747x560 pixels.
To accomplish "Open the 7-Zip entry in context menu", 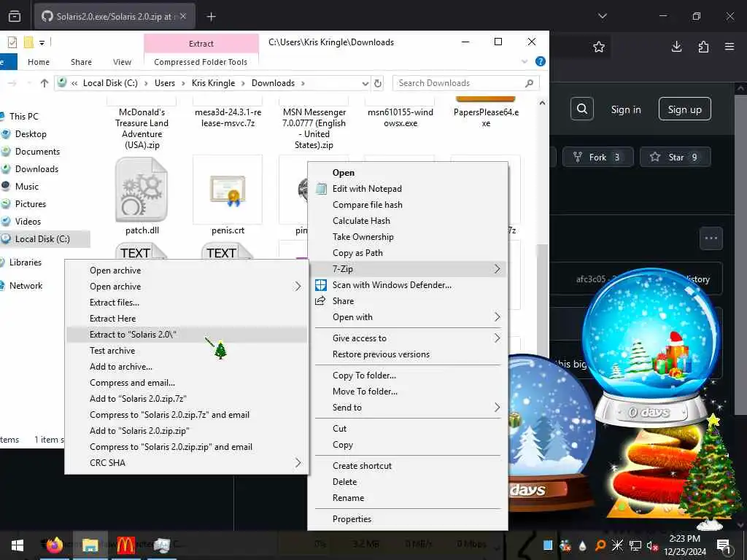I will click(409, 269).
